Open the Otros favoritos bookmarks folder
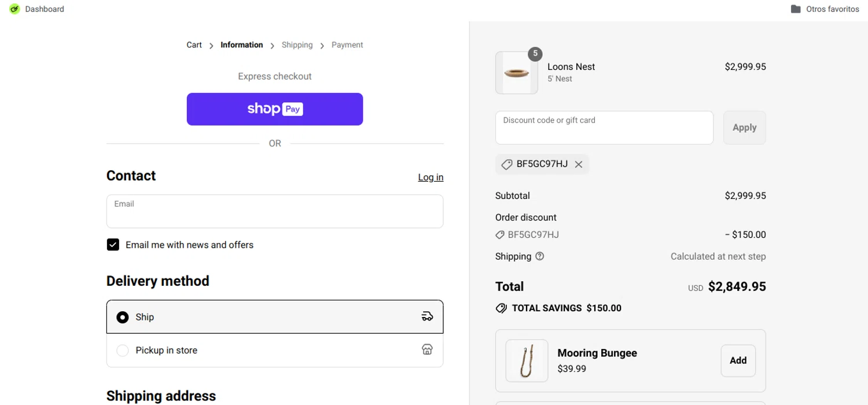 825,9
